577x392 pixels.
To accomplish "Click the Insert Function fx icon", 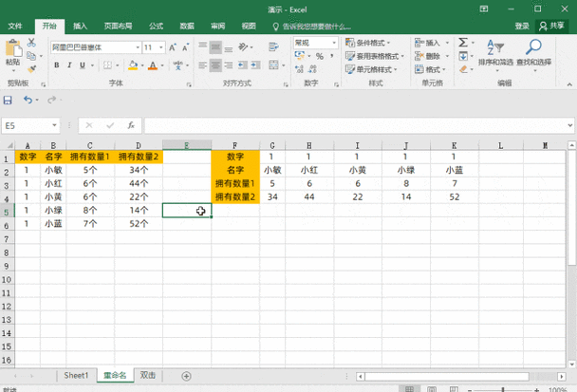I will (131, 125).
